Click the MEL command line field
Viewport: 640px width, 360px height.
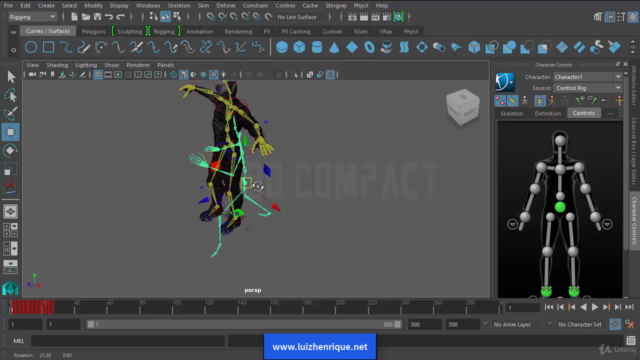(127, 341)
